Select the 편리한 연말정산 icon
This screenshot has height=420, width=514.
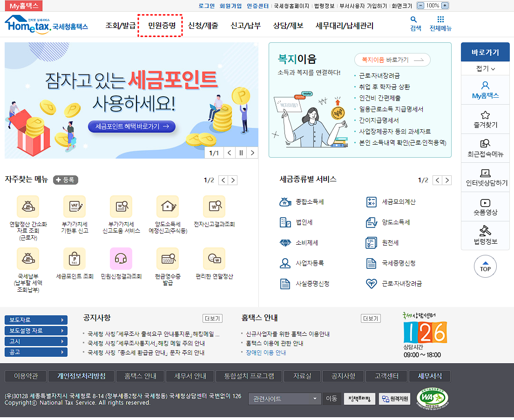214,259
